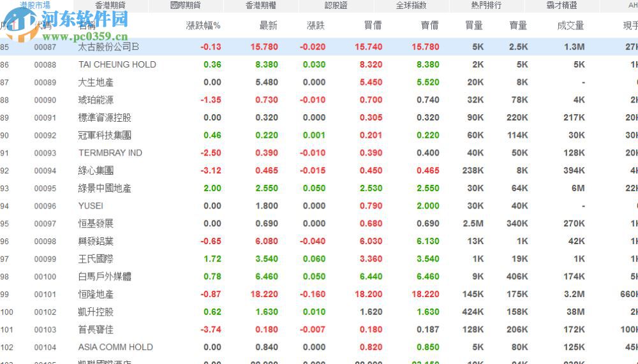
Task: Select stock row 太古股份公司B
Action: coord(319,47)
